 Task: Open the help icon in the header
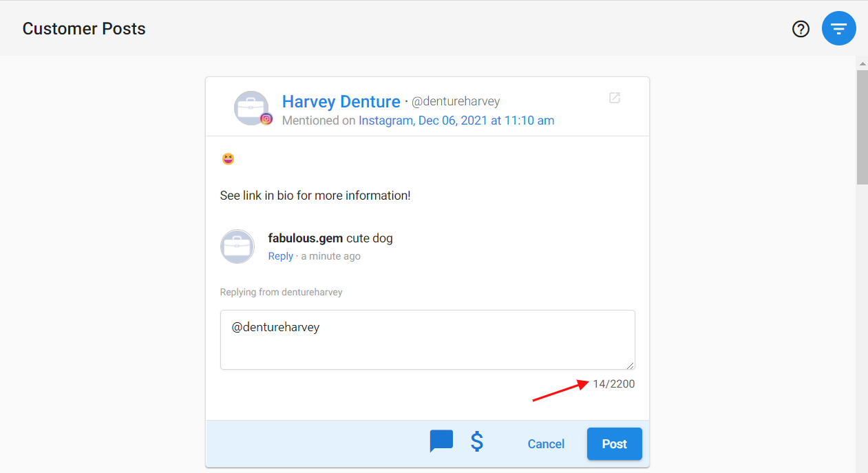click(x=801, y=29)
